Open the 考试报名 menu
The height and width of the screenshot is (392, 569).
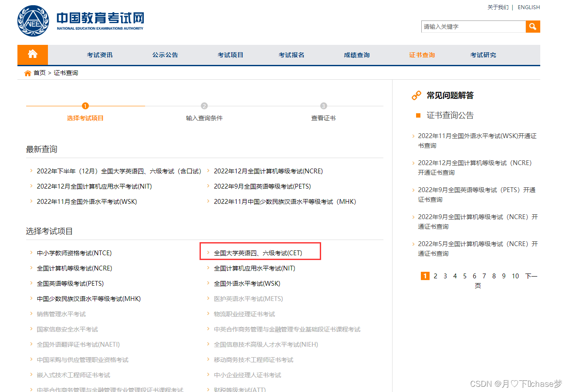click(291, 55)
